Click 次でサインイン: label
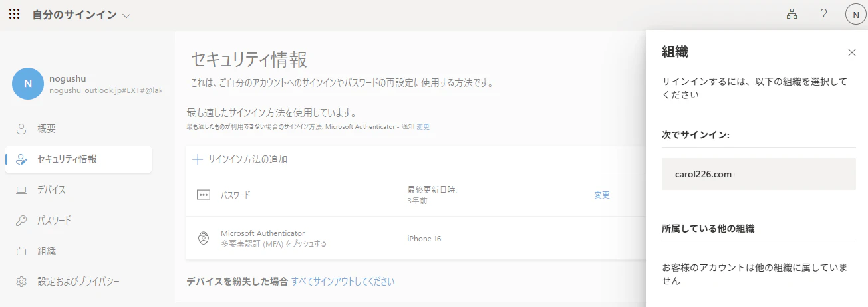This screenshot has height=307, width=868. click(x=696, y=135)
